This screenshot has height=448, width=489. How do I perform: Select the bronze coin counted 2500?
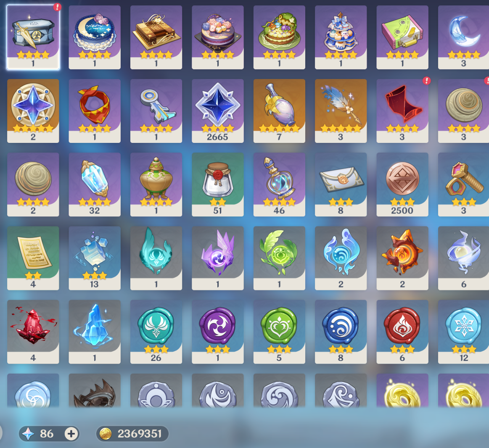(x=402, y=184)
